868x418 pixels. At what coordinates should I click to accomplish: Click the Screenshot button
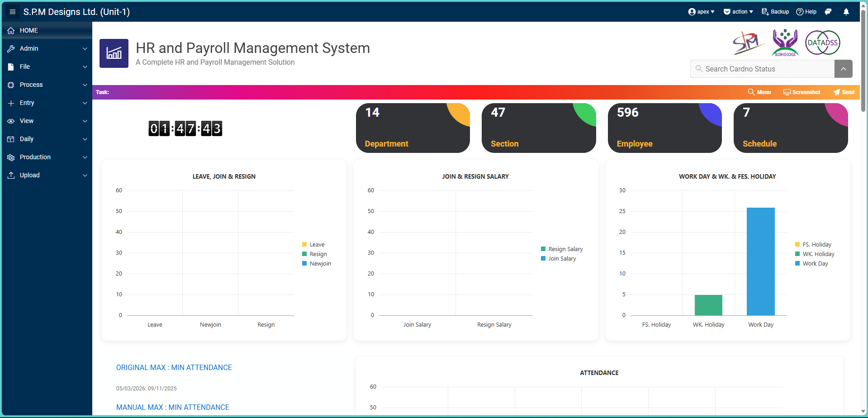pos(802,92)
